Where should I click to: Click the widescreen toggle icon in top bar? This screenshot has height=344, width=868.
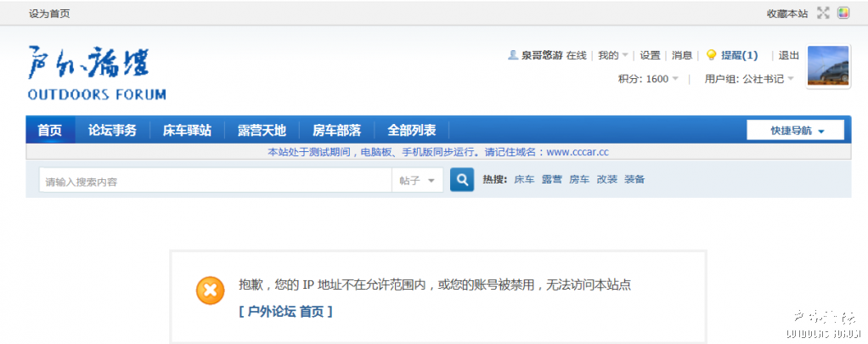[822, 13]
